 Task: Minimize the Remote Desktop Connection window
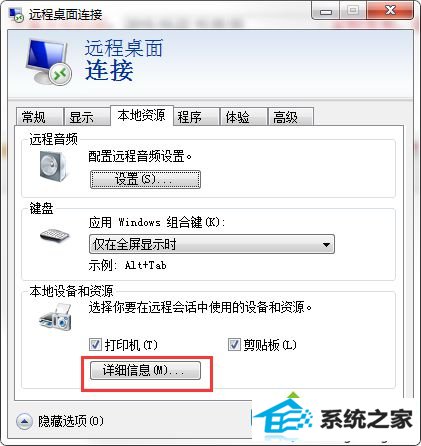326,11
